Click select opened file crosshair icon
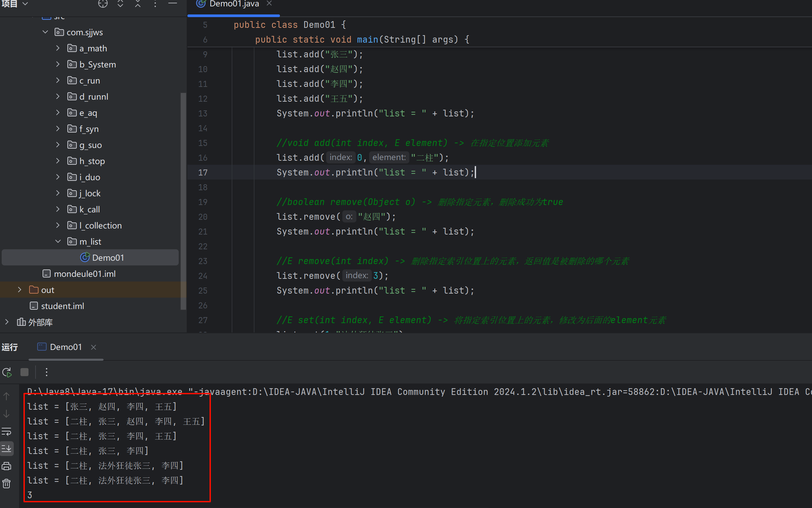The height and width of the screenshot is (508, 812). [x=103, y=4]
